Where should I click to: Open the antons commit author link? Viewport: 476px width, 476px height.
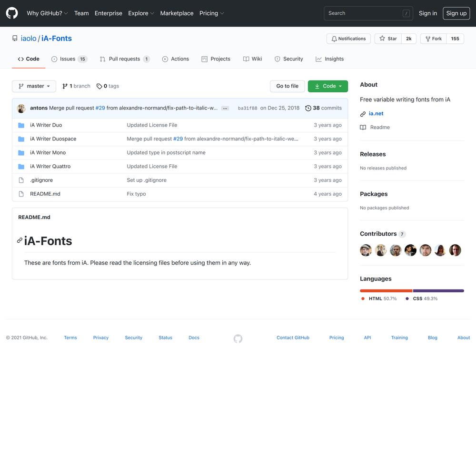(x=39, y=108)
